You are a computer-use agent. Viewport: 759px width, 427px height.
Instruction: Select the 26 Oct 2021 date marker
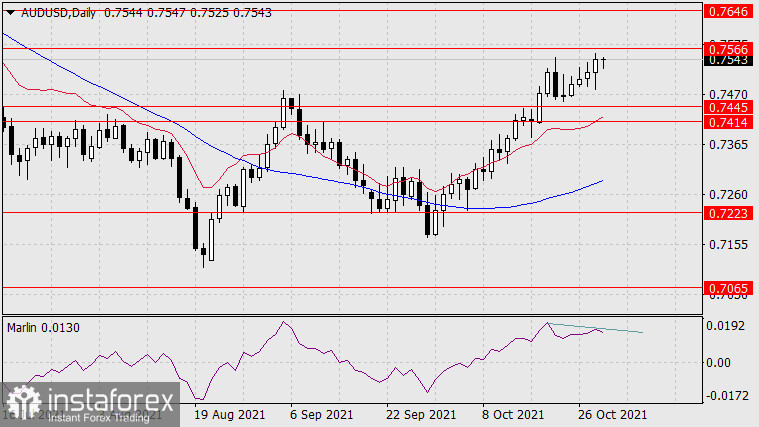point(610,414)
